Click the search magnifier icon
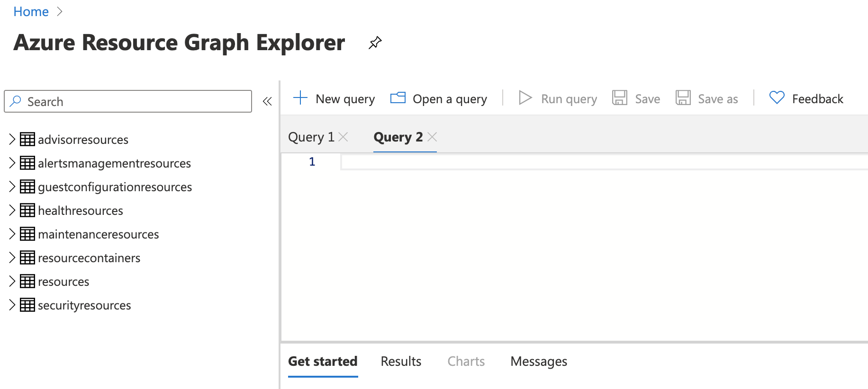The height and width of the screenshot is (389, 868). click(16, 101)
